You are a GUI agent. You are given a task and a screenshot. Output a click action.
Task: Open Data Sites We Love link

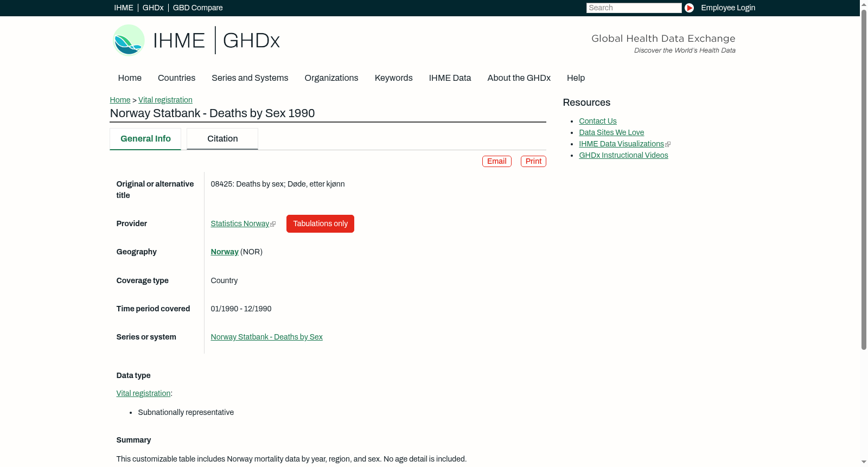click(611, 132)
